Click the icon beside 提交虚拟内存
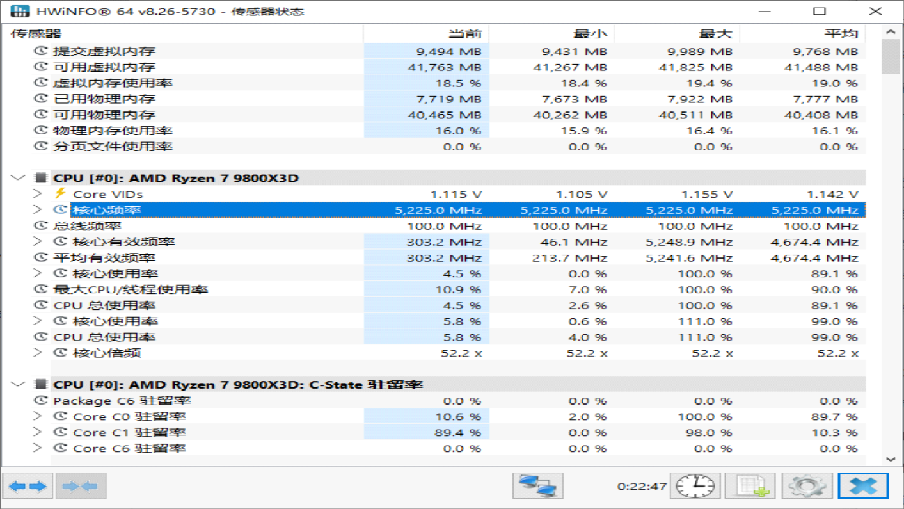Viewport: 904px width, 509px height. click(x=40, y=51)
